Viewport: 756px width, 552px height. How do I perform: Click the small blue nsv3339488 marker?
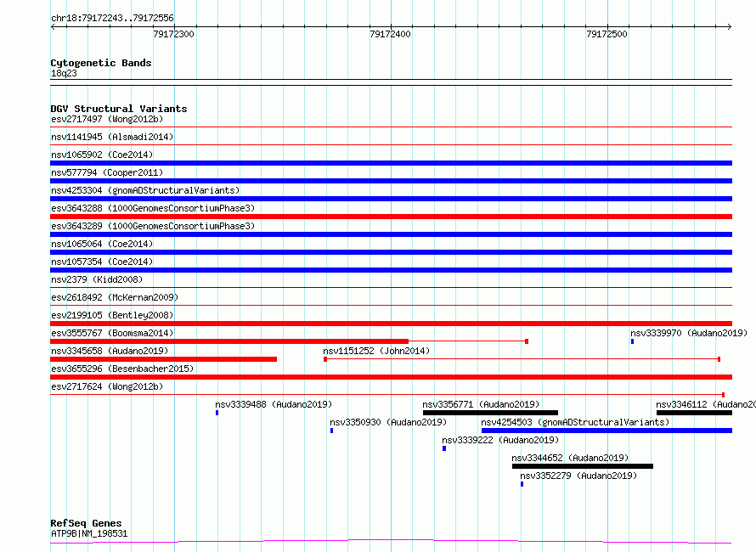[217, 413]
